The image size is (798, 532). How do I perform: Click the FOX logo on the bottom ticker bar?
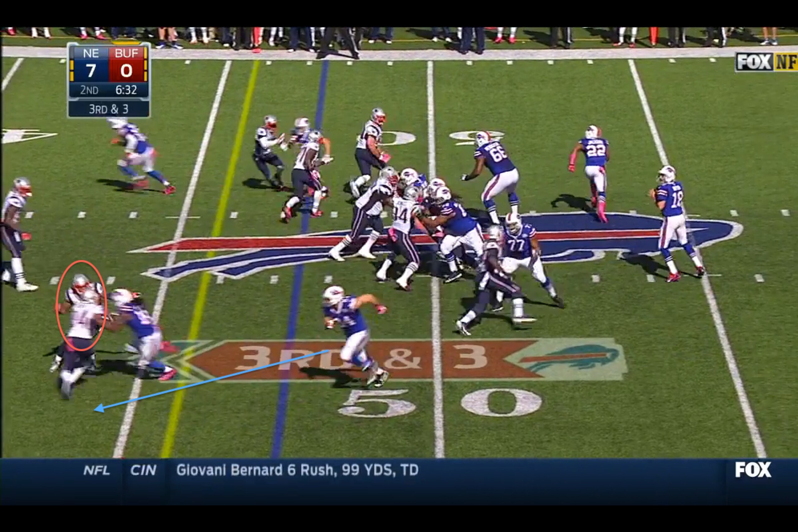[753, 470]
